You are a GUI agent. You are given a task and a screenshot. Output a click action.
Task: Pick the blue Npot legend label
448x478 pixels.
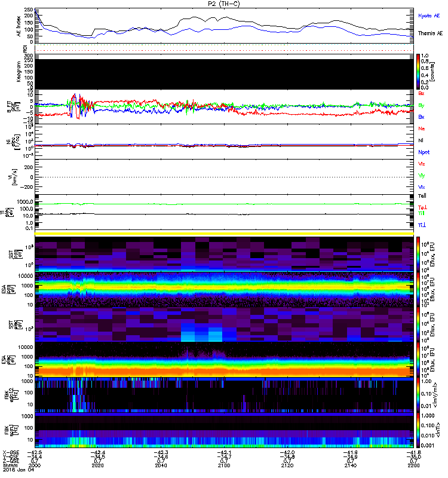coord(424,152)
